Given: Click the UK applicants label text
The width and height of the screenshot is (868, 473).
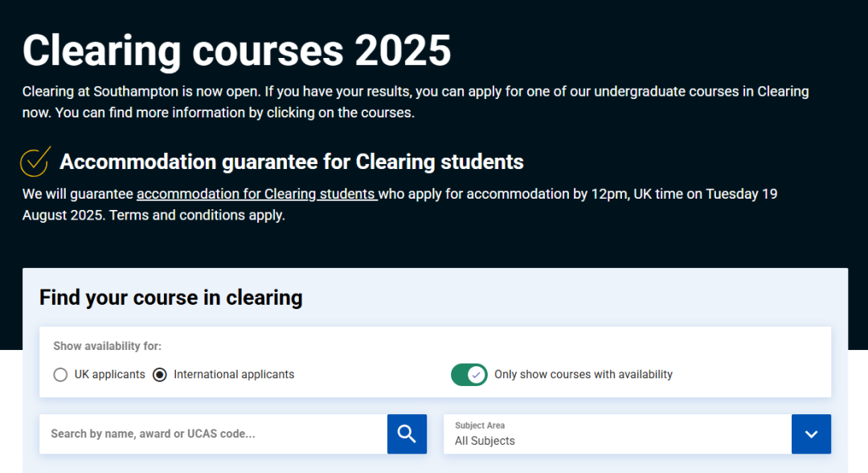Looking at the screenshot, I should pyautogui.click(x=109, y=374).
